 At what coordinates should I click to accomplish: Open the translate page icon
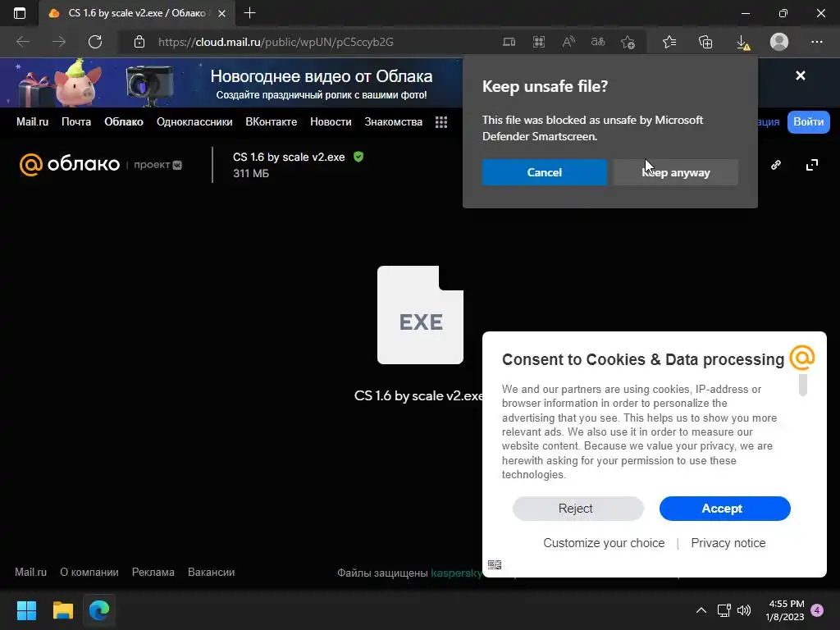coord(598,42)
